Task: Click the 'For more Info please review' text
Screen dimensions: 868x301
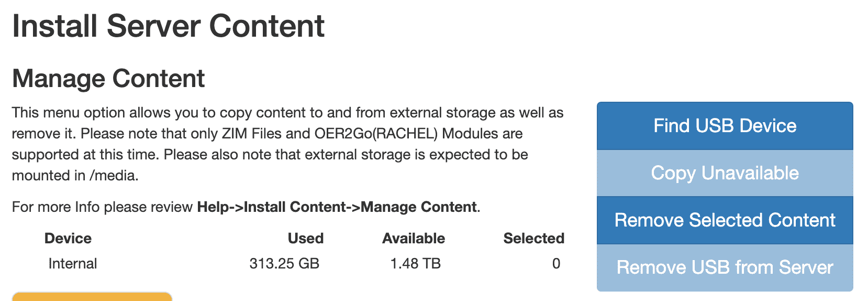Action: [x=103, y=207]
